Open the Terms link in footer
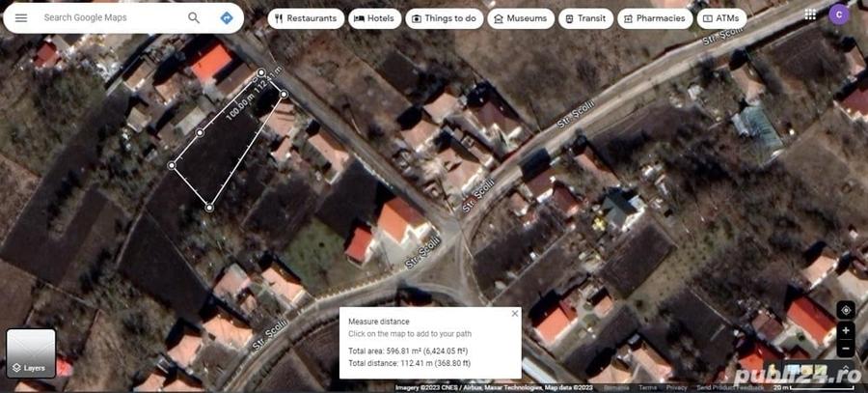Screen dimensions: 868x393 (x=648, y=388)
